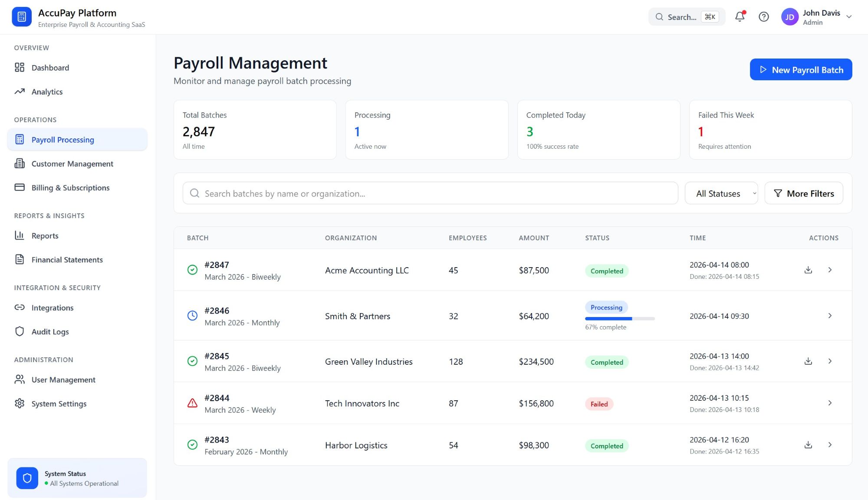Click Completed badge for Green Valley Industries
Viewport: 868px width, 500px height.
[607, 362]
